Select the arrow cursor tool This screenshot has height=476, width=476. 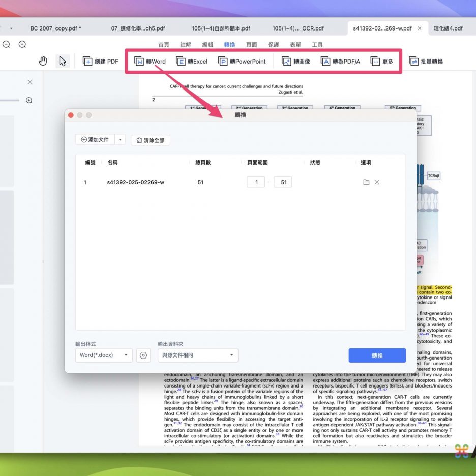click(63, 62)
